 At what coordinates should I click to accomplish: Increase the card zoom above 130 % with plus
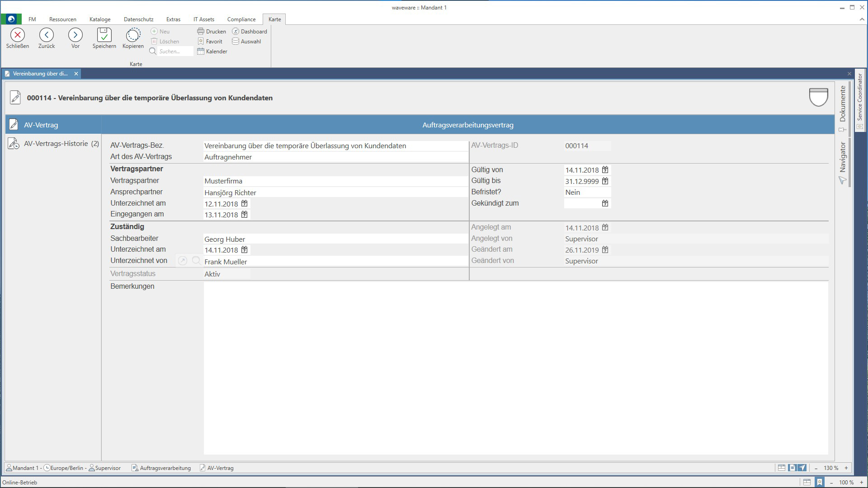(846, 468)
